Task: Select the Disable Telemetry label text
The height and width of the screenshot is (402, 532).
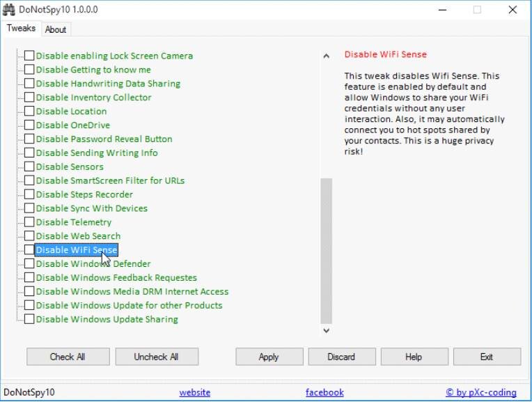Action: coord(74,222)
